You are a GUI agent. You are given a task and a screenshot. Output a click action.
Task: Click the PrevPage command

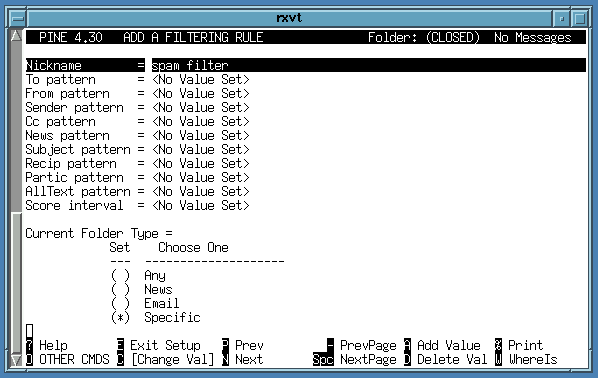[x=368, y=345]
